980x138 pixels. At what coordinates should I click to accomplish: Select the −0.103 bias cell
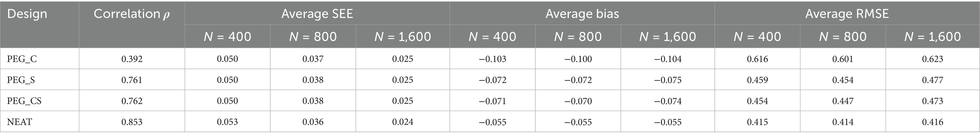coord(492,59)
